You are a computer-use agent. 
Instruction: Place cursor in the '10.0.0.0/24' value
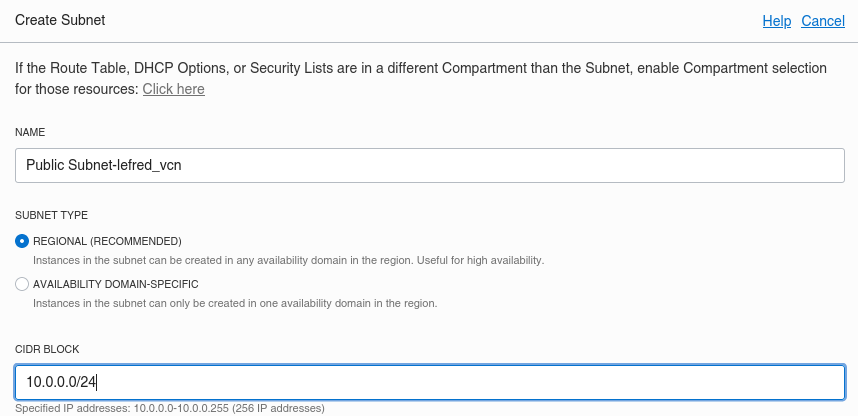click(x=61, y=382)
